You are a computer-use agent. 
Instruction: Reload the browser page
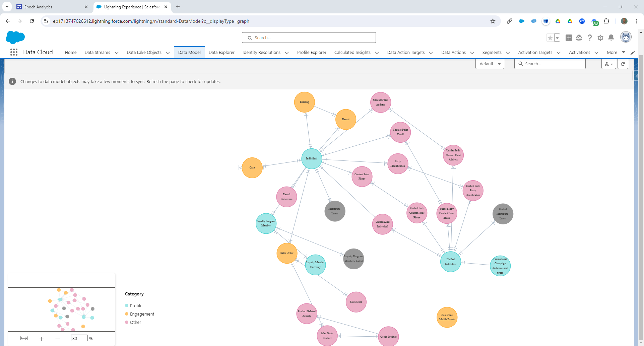[32, 21]
